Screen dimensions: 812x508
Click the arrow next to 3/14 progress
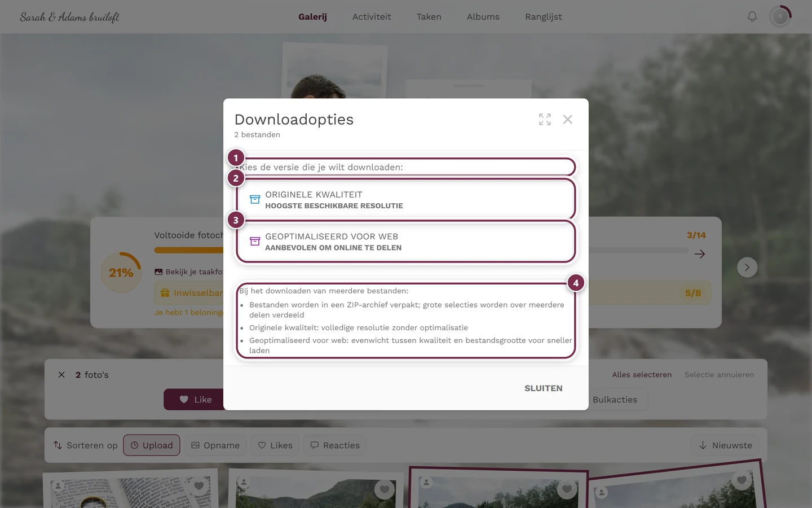(x=700, y=254)
